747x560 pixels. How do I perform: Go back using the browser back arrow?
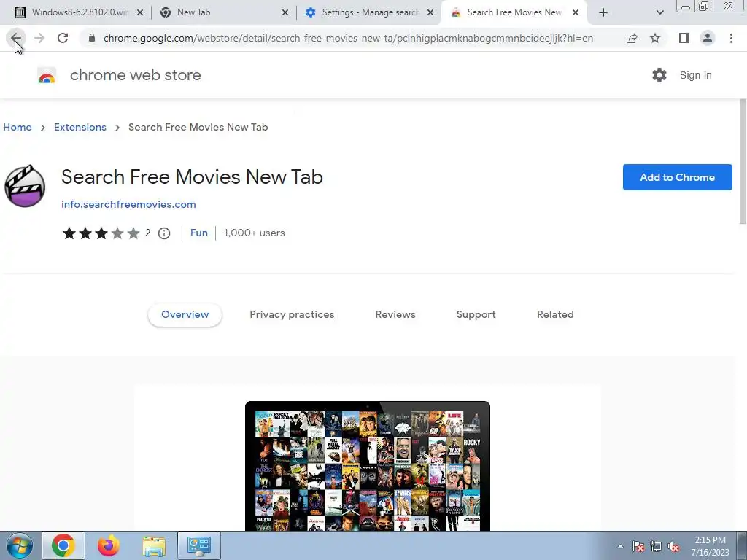[x=16, y=38]
